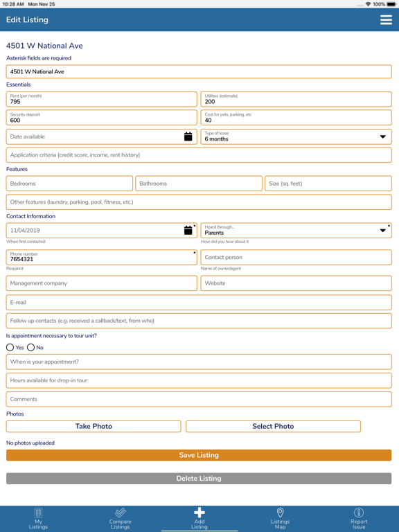
Task: Select No for appointment necessary
Action: tap(31, 348)
